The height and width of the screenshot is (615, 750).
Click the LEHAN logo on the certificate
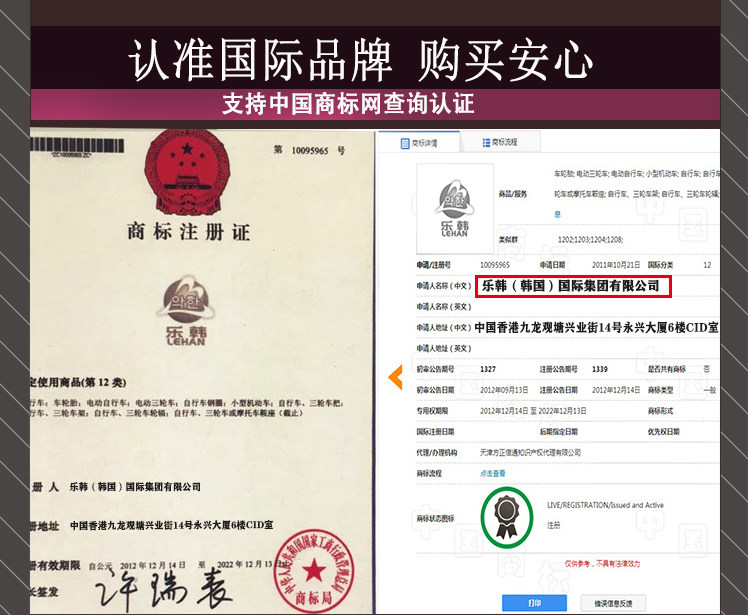coord(186,310)
